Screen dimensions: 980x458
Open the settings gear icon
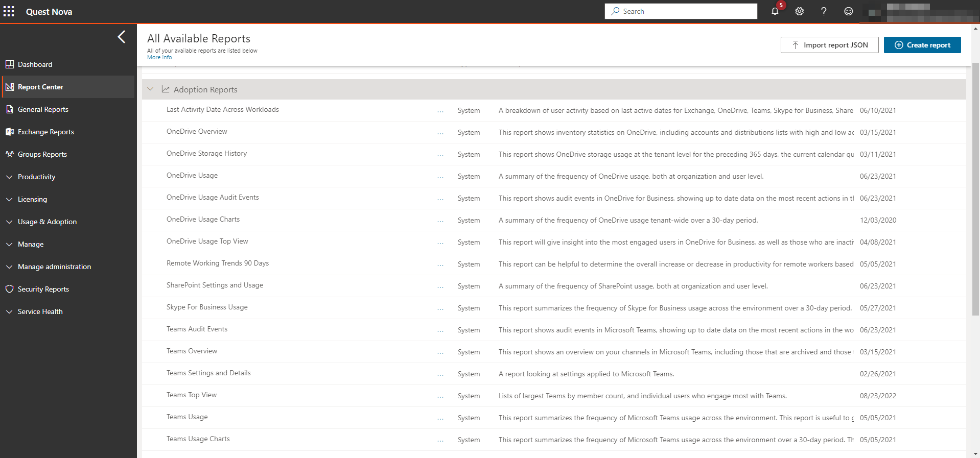tap(799, 11)
